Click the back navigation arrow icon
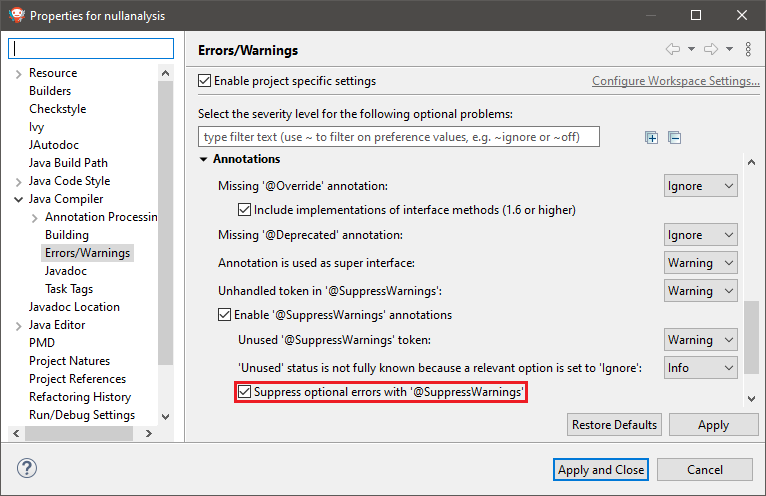Image resolution: width=766 pixels, height=496 pixels. click(673, 49)
